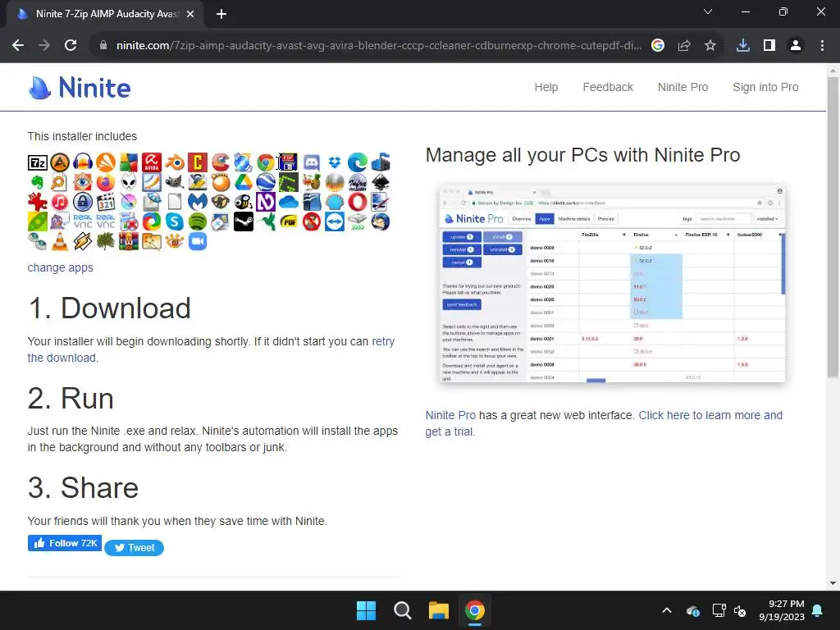Click the K-Lite Codec 321 icon
840x630 pixels.
(x=106, y=202)
